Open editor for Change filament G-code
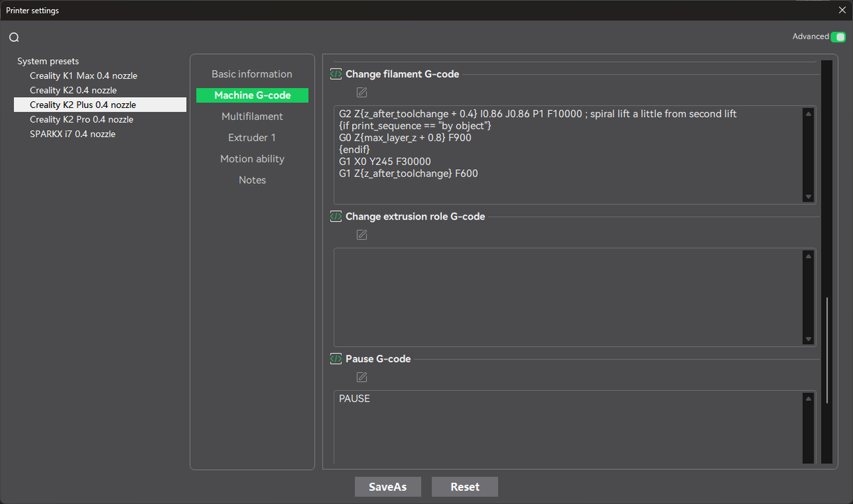Image resolution: width=853 pixels, height=504 pixels. [362, 93]
